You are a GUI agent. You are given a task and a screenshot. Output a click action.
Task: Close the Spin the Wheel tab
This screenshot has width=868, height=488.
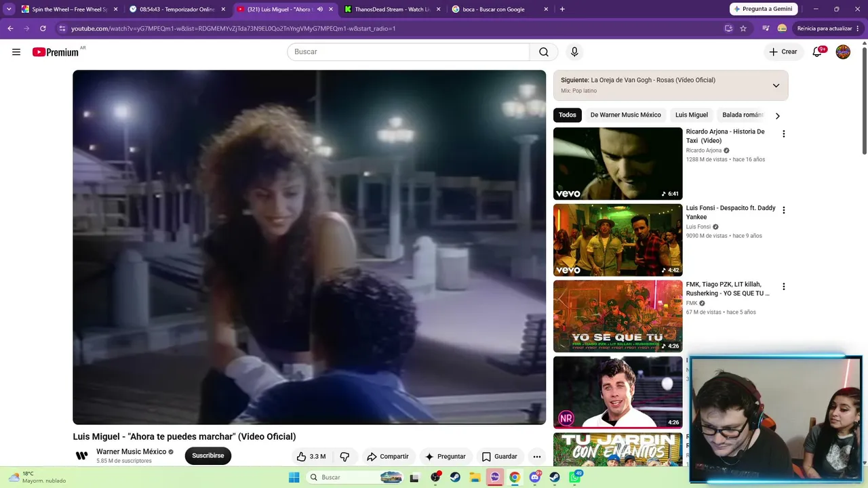click(x=115, y=9)
